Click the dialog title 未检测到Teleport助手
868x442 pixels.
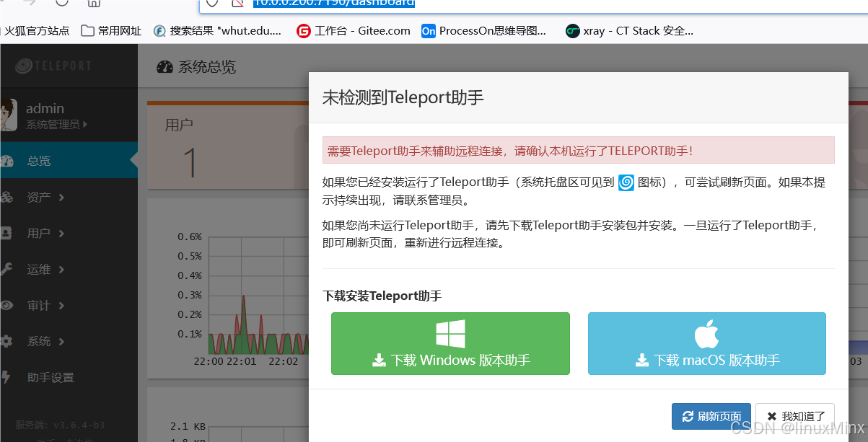tap(403, 97)
